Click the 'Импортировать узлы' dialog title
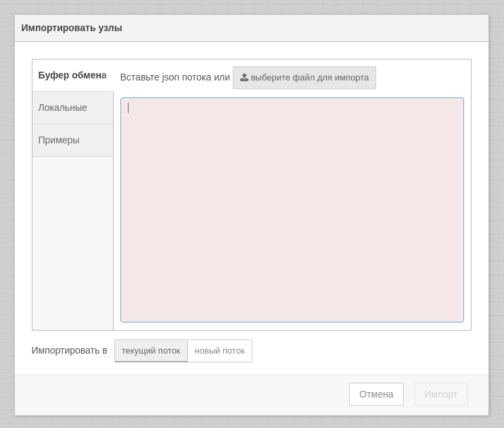 click(72, 28)
